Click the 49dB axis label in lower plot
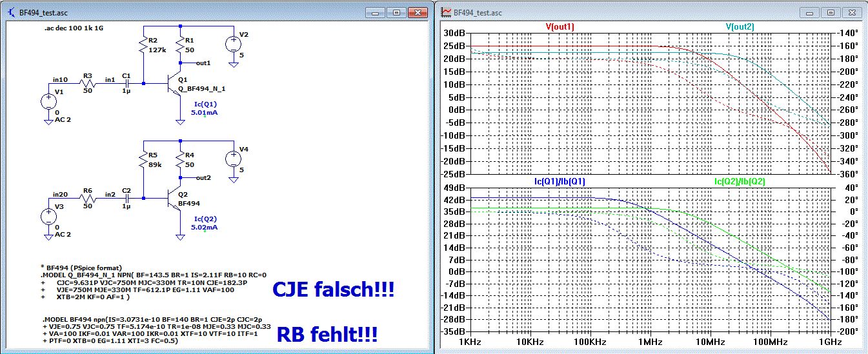The width and height of the screenshot is (868, 354). (456, 188)
